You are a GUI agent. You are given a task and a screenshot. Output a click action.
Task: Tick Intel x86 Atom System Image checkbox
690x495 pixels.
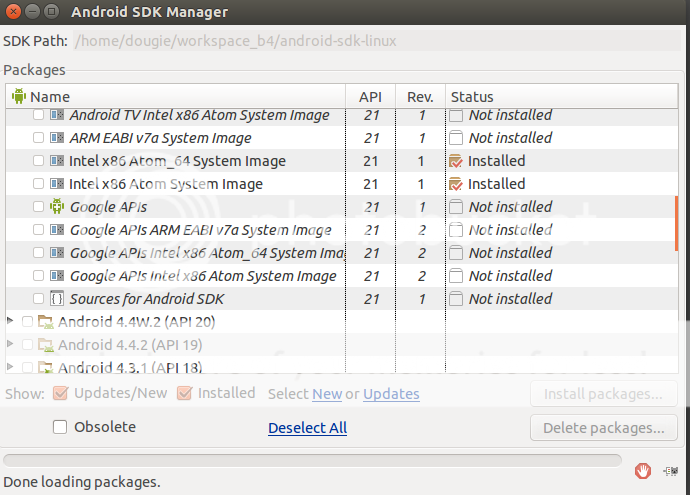coord(39,183)
